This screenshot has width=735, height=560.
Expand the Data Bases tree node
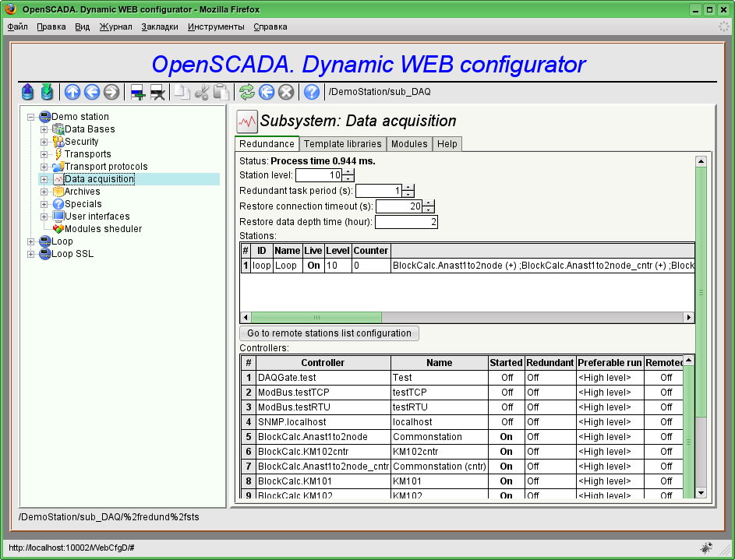point(44,129)
